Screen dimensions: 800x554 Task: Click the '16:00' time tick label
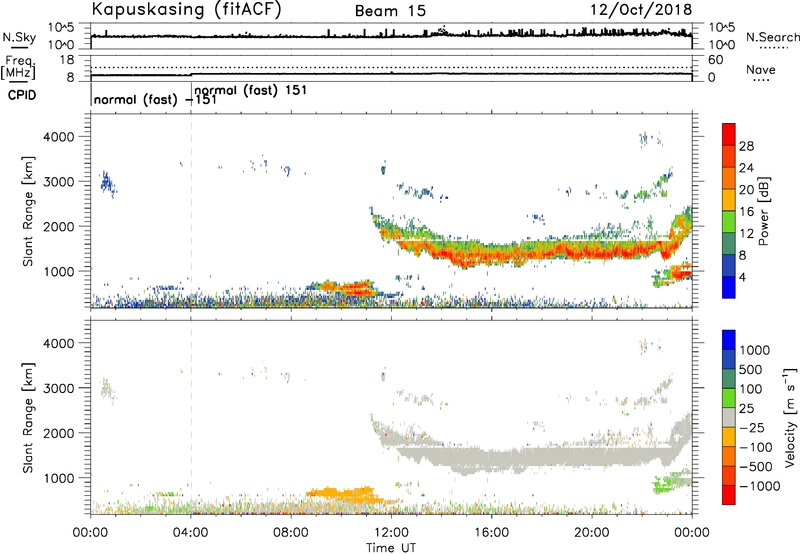tap(491, 533)
